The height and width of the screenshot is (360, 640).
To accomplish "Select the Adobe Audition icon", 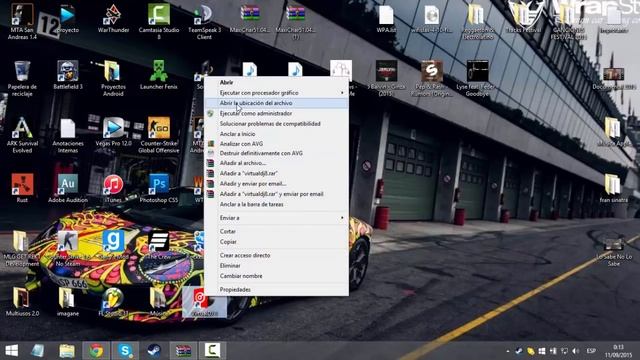I will coord(68,188).
